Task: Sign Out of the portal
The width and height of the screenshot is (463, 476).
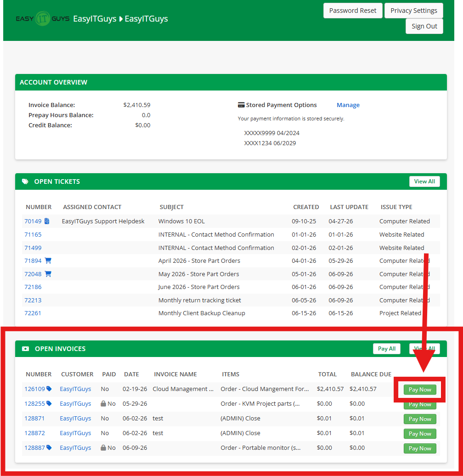Action: click(424, 26)
